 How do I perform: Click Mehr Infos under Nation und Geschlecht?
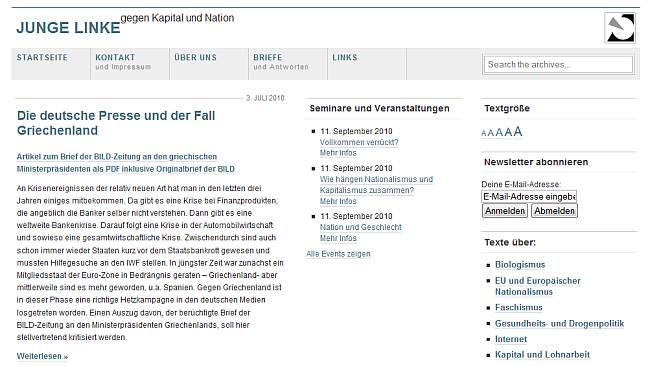pyautogui.click(x=338, y=238)
